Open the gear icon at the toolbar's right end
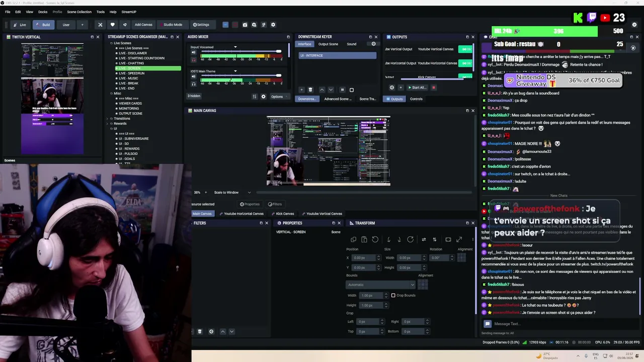The image size is (644, 362). [x=273, y=25]
